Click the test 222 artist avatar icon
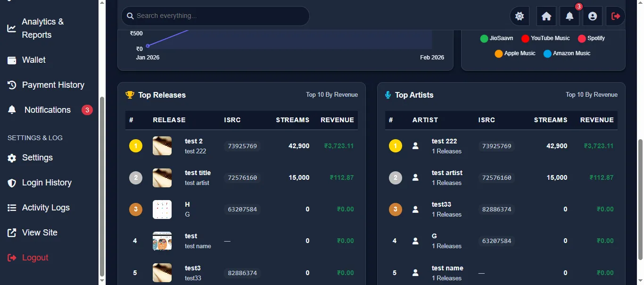The height and width of the screenshot is (285, 644). (x=415, y=146)
